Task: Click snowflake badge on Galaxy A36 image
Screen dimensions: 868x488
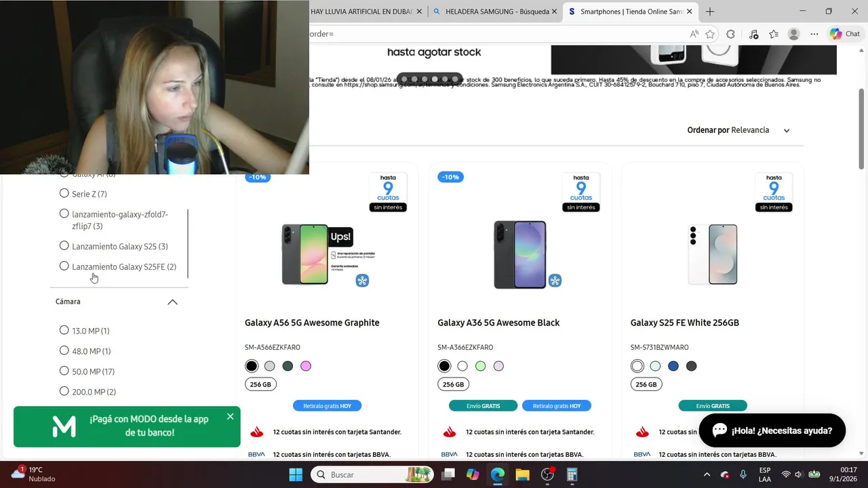Action: pyautogui.click(x=555, y=281)
